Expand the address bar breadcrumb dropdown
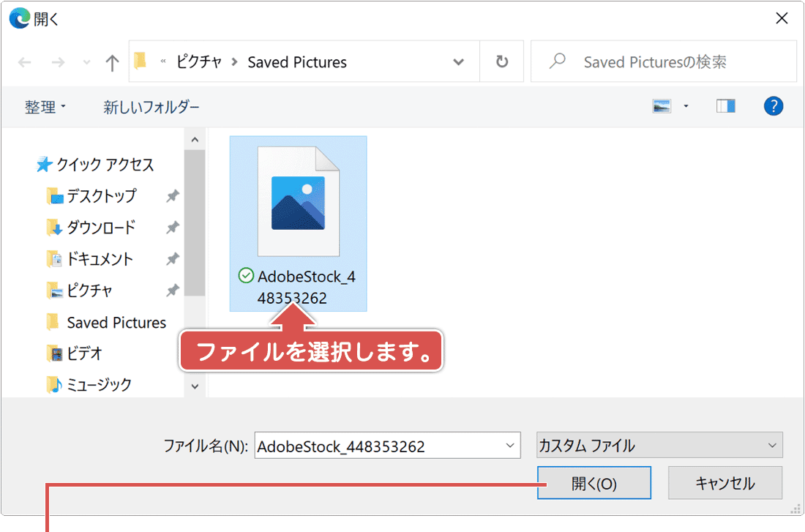This screenshot has height=532, width=805. tap(457, 61)
